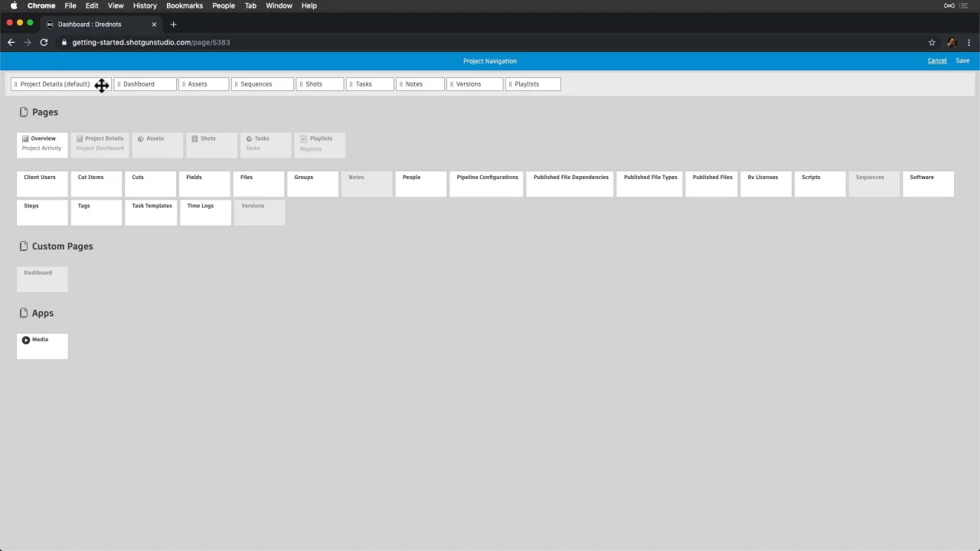Select the Dashboard navigation item
Screen dimensions: 980x551
(145, 84)
